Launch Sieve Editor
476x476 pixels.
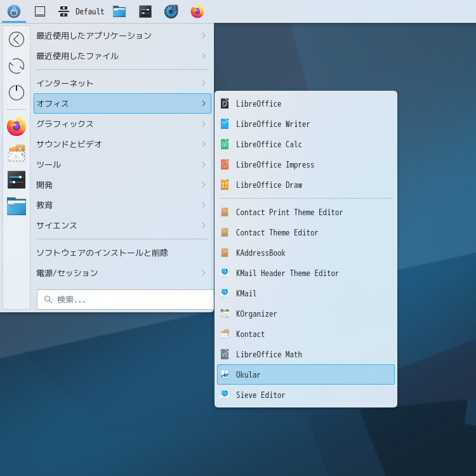click(306, 395)
